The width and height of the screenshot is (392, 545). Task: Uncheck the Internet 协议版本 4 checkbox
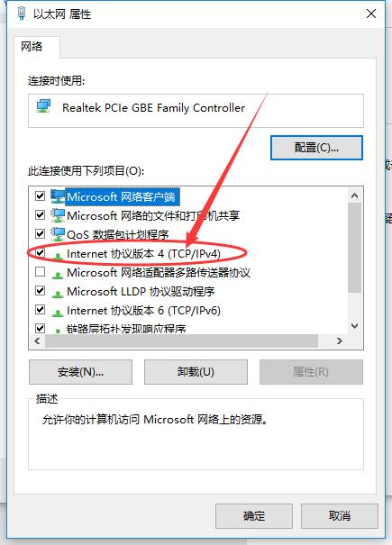[x=40, y=253]
